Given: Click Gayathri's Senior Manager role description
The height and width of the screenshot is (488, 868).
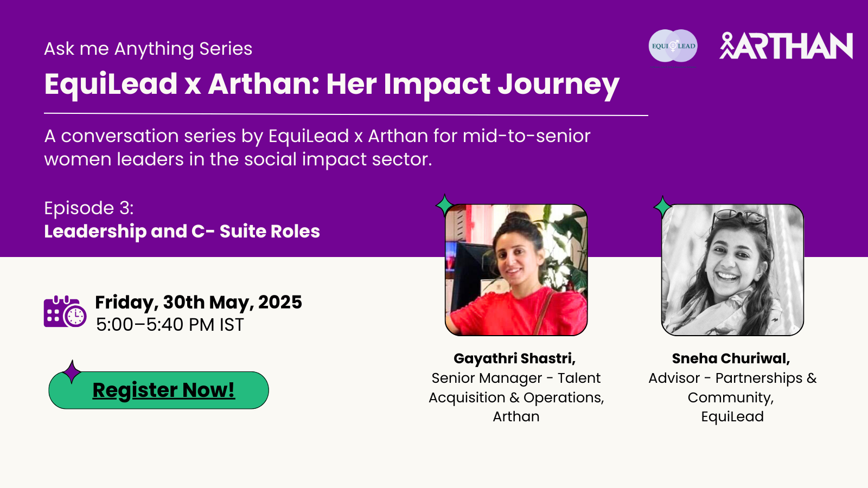Looking at the screenshot, I should point(516,397).
